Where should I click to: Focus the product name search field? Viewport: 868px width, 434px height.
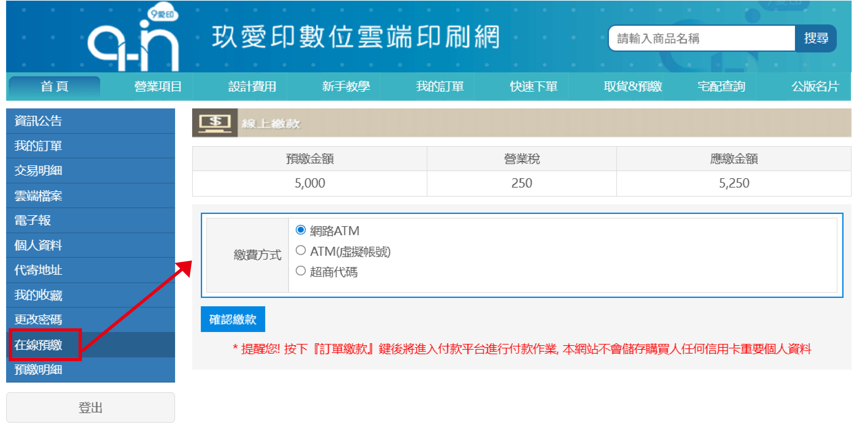[702, 38]
